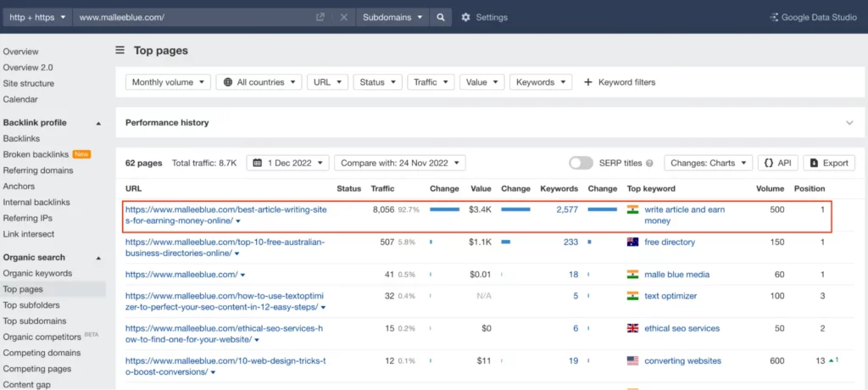Click India flag next to text optimizer

coord(632,296)
